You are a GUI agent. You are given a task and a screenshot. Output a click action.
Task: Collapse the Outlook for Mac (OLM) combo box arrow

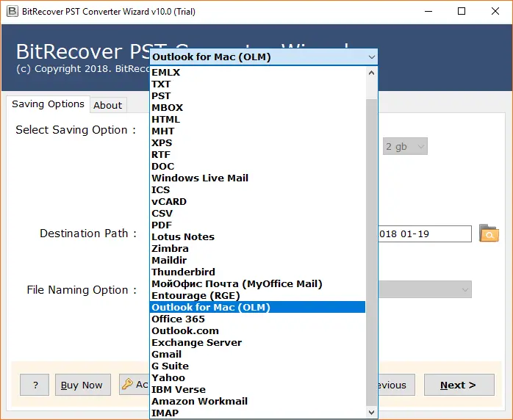371,57
